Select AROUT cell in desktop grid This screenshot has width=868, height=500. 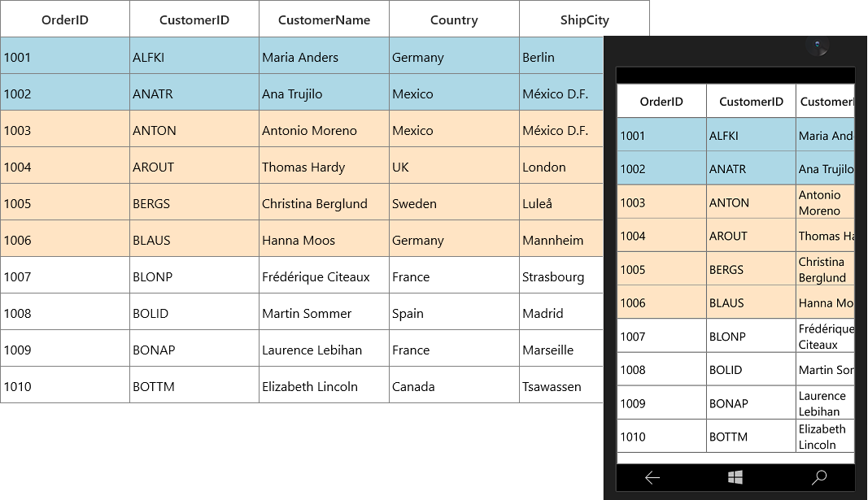tap(194, 165)
